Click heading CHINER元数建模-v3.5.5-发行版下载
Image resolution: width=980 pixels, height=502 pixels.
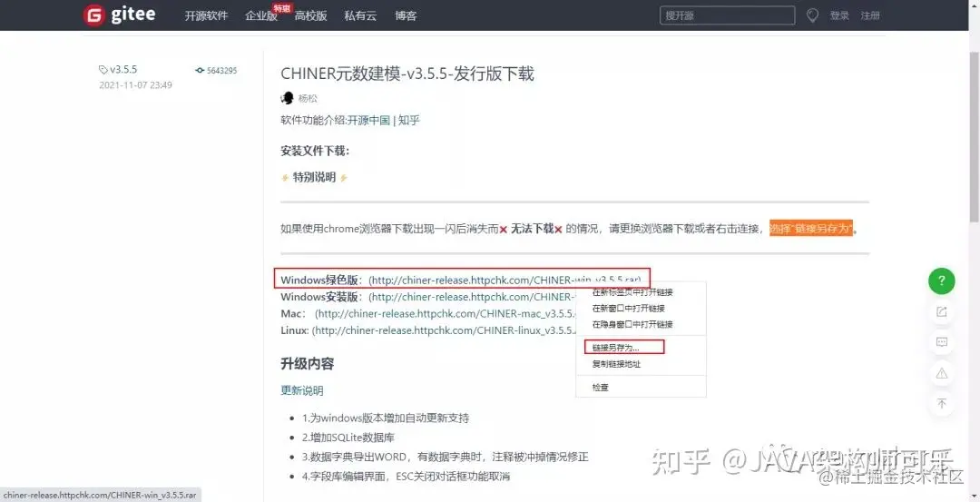tap(407, 74)
